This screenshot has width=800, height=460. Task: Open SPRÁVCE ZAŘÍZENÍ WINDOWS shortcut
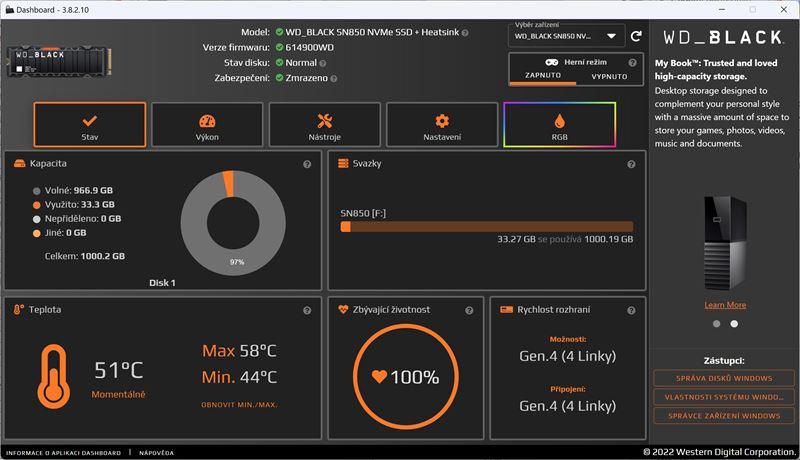tap(724, 416)
